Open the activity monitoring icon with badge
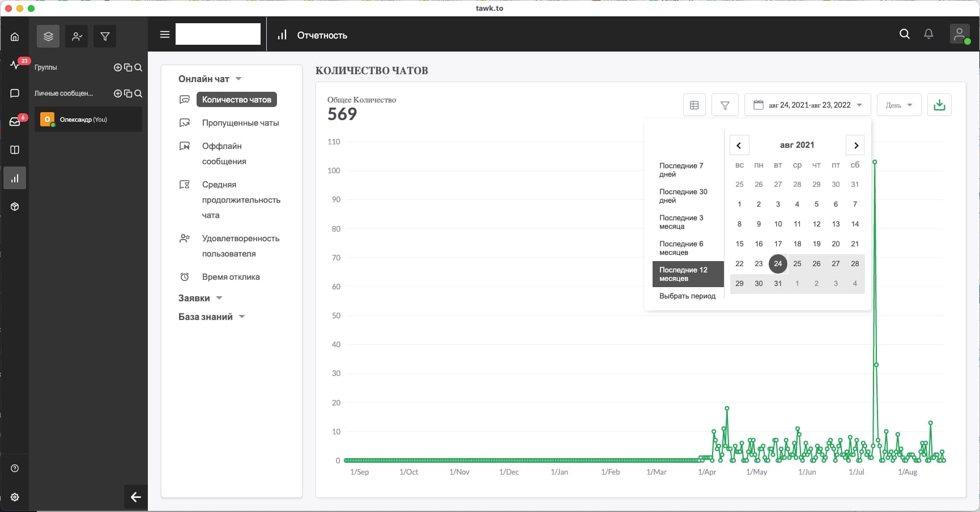Screen dimensions: 980x512 pos(15,65)
